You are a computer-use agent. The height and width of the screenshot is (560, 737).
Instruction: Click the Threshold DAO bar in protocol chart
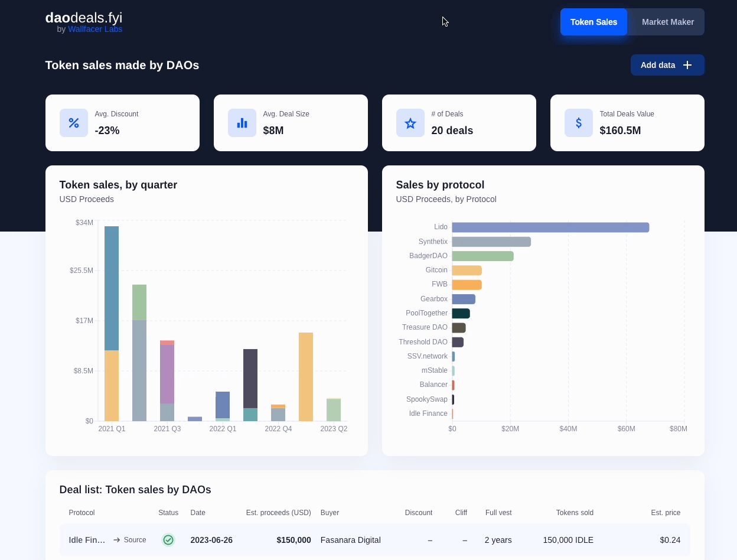[458, 342]
